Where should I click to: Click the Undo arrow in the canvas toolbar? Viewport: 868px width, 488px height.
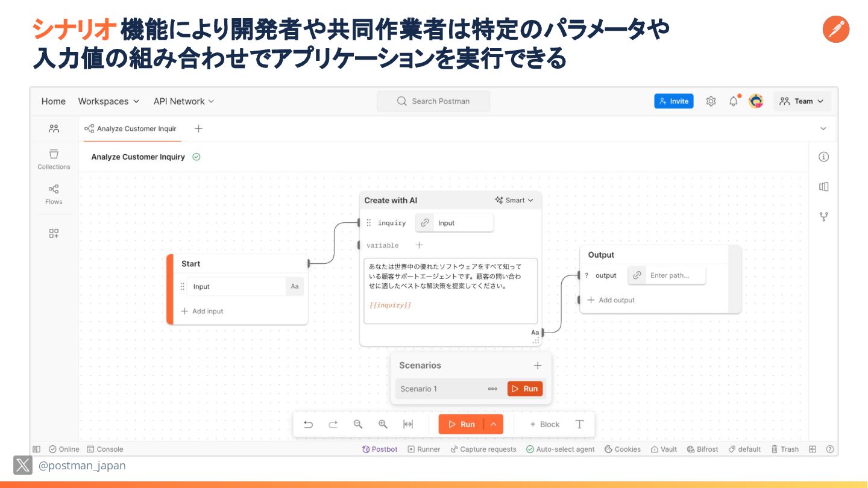coord(308,424)
